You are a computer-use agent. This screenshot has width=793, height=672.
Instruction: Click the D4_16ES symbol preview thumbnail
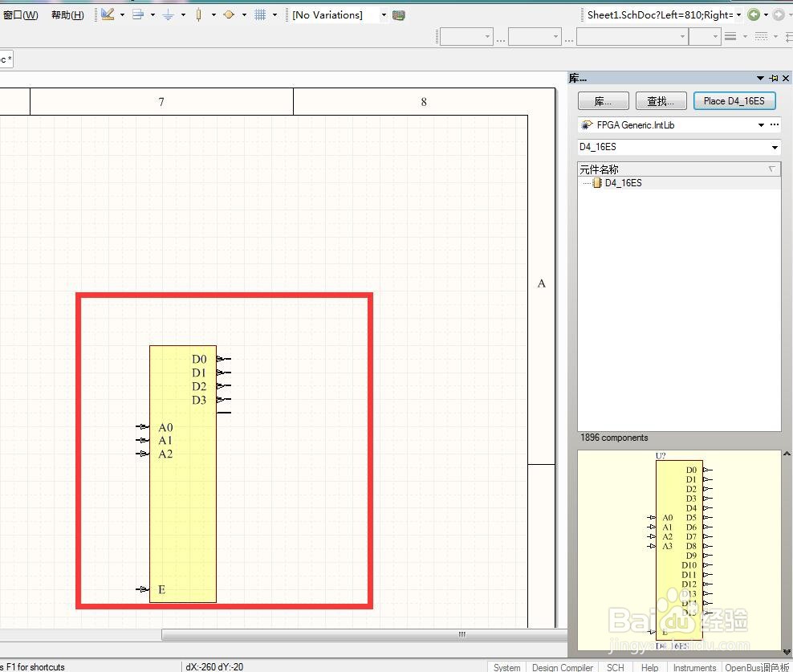click(x=679, y=550)
